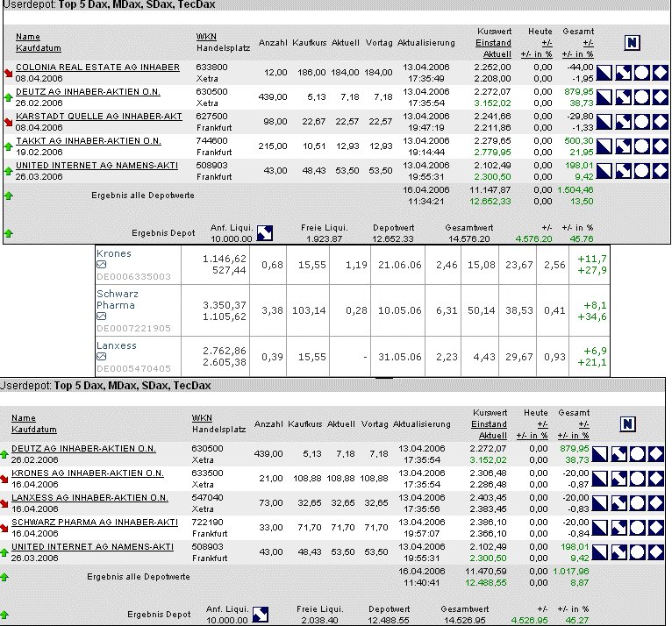The width and height of the screenshot is (672, 626).
Task: Click the date 31.05.06
Action: tap(399, 357)
